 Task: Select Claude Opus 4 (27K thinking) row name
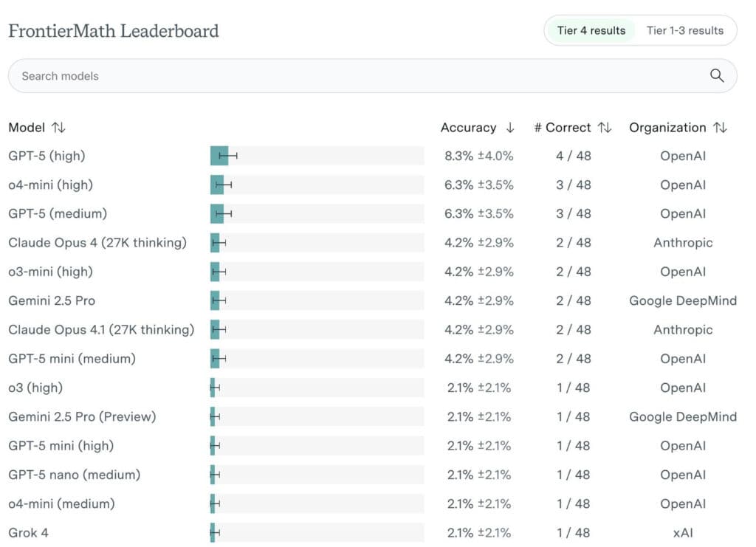coord(97,242)
